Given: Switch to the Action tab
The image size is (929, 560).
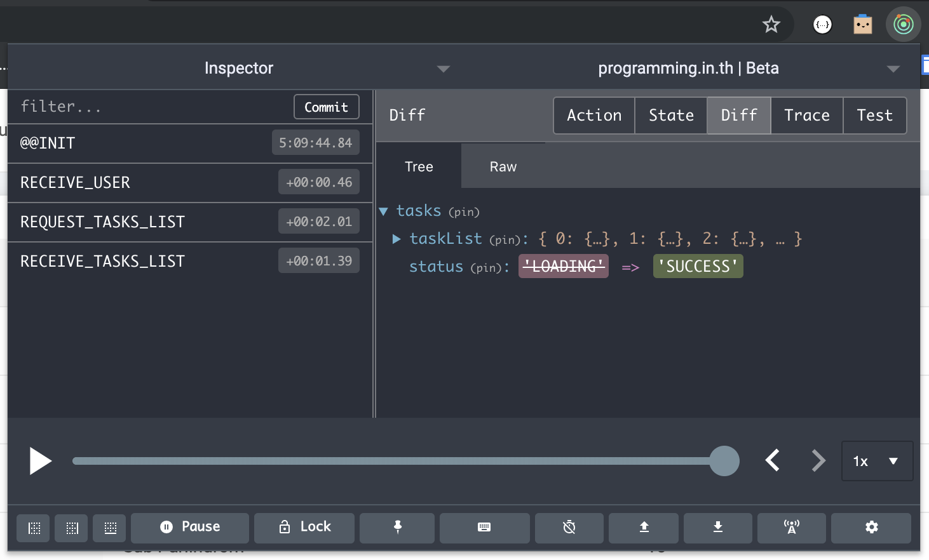Looking at the screenshot, I should (594, 116).
